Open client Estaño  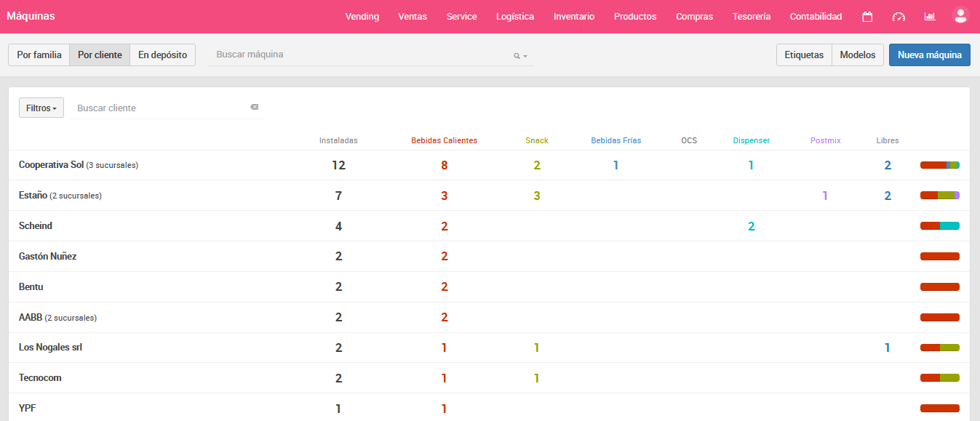coord(33,196)
